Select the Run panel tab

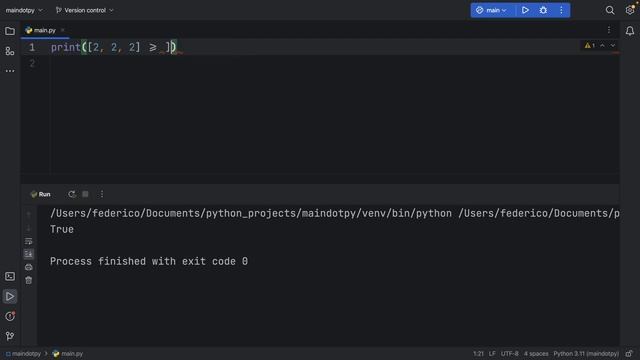40,194
